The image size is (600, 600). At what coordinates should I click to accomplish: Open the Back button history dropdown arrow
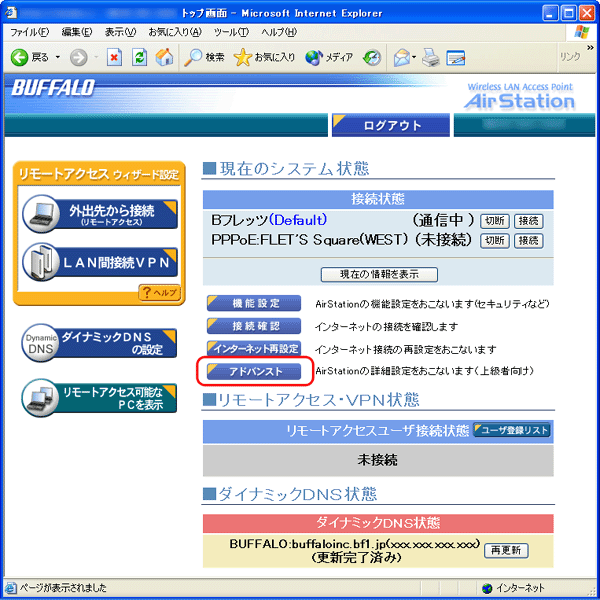[x=58, y=57]
